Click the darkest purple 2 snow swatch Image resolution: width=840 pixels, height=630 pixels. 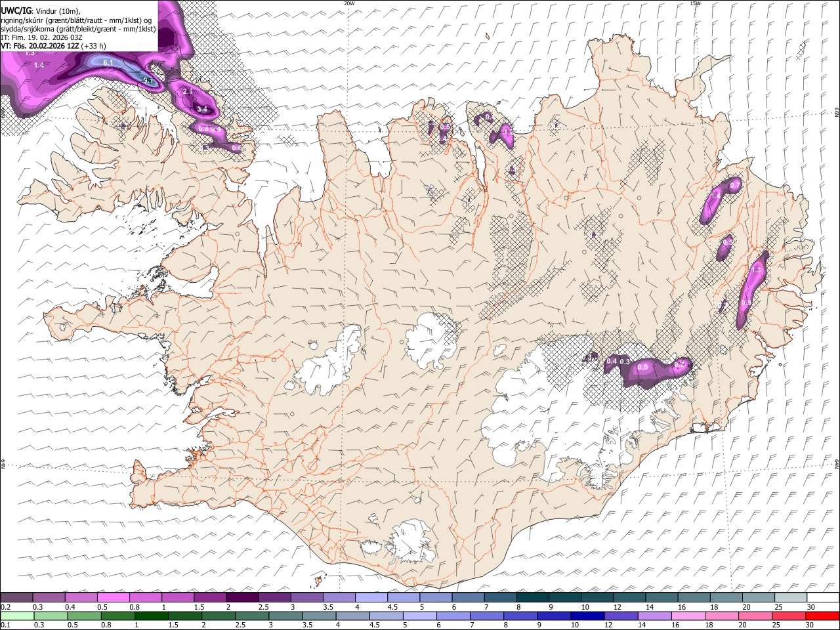(x=242, y=597)
